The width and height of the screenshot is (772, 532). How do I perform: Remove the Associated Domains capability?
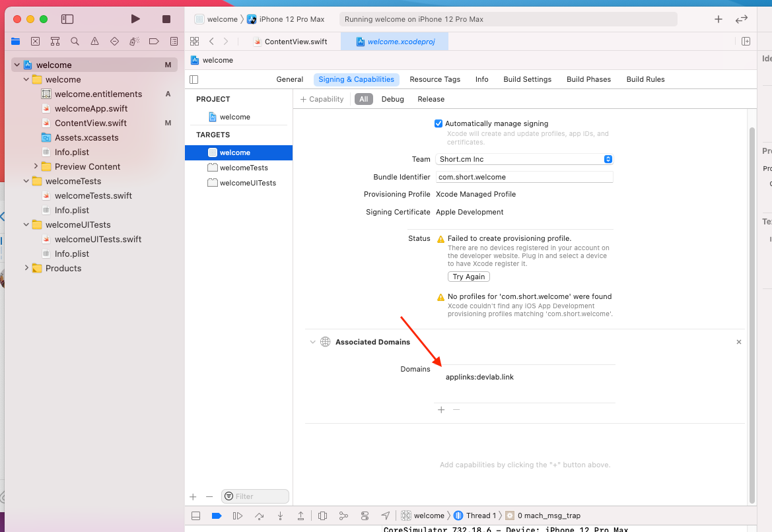click(738, 341)
